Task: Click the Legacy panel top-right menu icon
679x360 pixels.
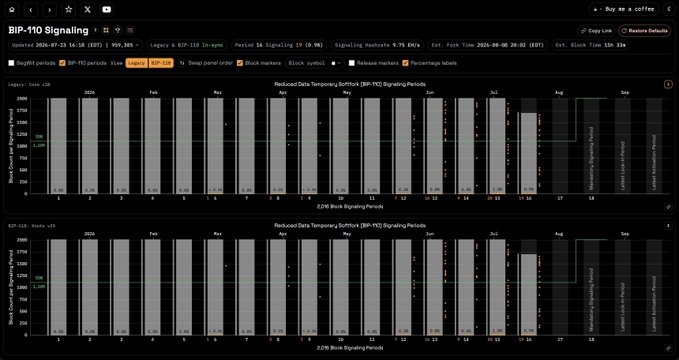Action: 668,84
